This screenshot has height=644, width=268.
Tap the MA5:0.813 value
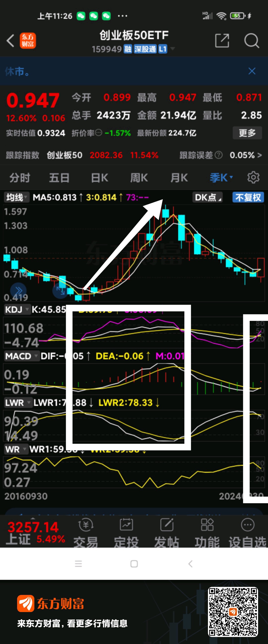[55, 197]
